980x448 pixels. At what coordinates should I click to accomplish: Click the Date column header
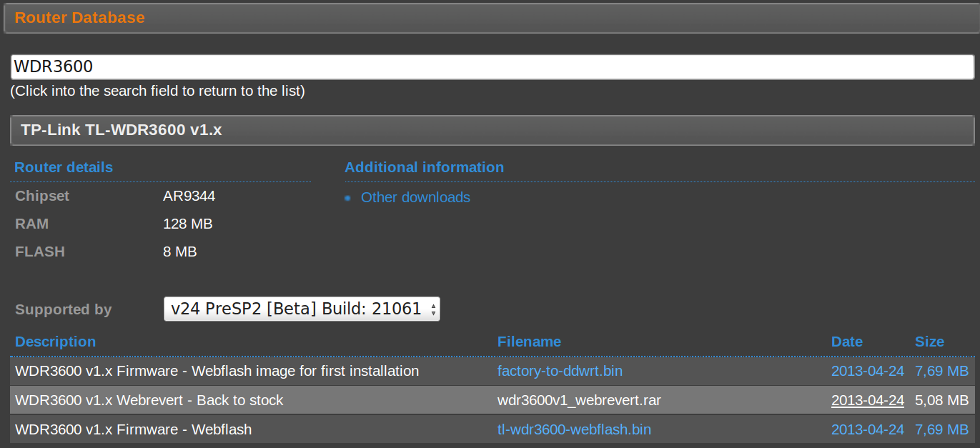click(847, 342)
